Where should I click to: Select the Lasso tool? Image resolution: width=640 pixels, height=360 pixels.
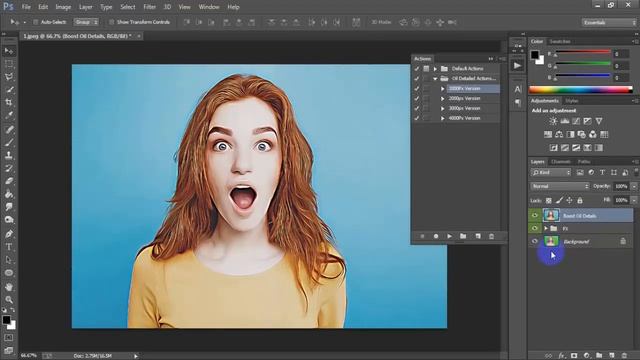(x=9, y=77)
